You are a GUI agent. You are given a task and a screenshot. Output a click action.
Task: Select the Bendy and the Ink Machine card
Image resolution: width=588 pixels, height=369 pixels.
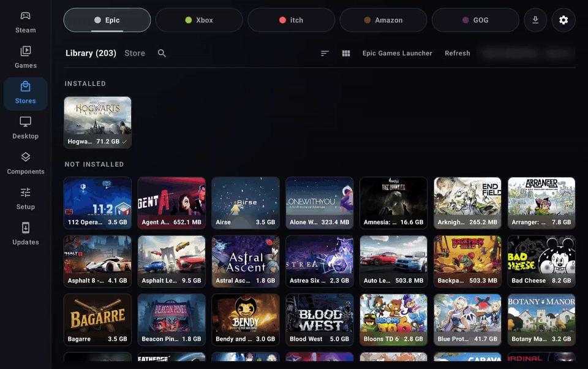point(245,320)
